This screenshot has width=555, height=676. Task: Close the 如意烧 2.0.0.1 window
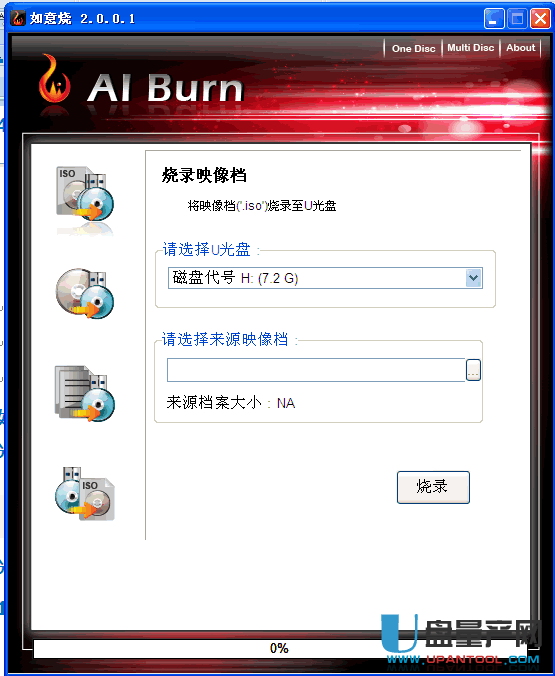[540, 19]
